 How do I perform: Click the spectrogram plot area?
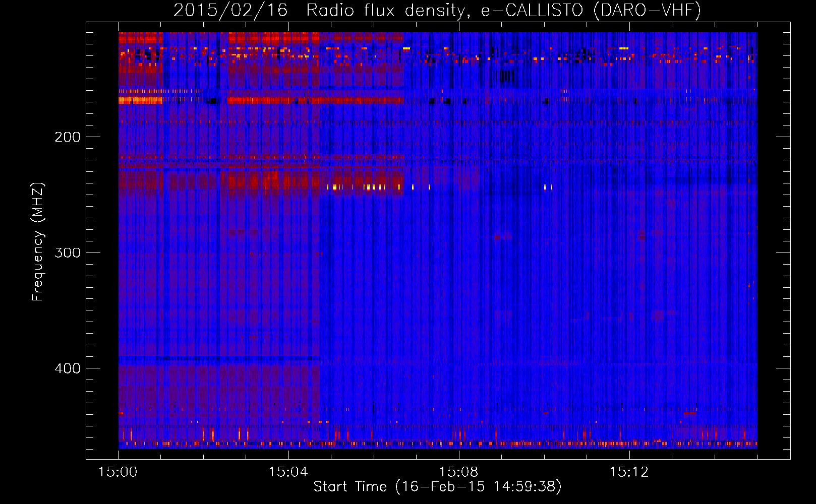pos(438,240)
